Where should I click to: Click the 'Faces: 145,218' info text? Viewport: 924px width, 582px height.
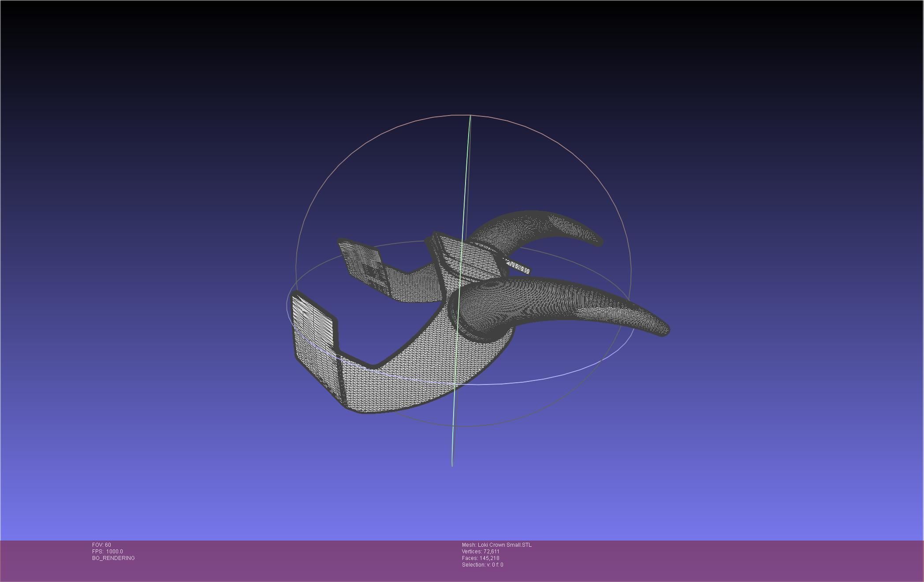point(481,558)
